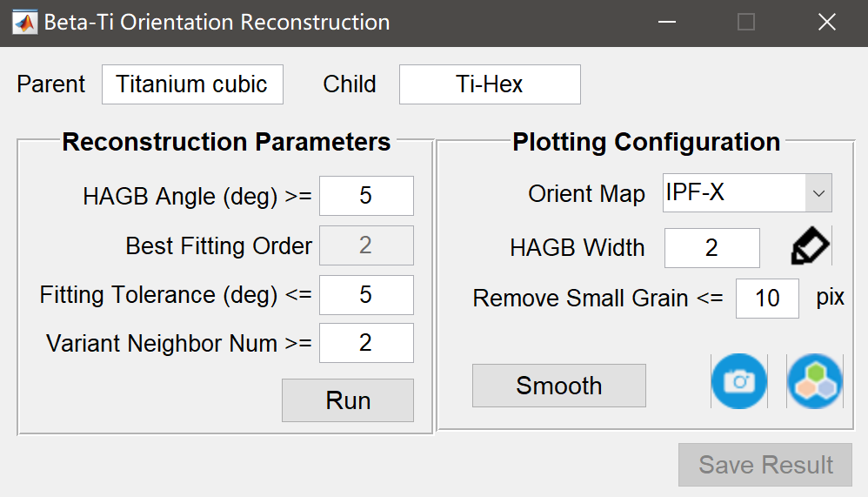Screen dimensions: 868x497
Task: Click the Remove Small Grain pixel field
Action: [767, 299]
